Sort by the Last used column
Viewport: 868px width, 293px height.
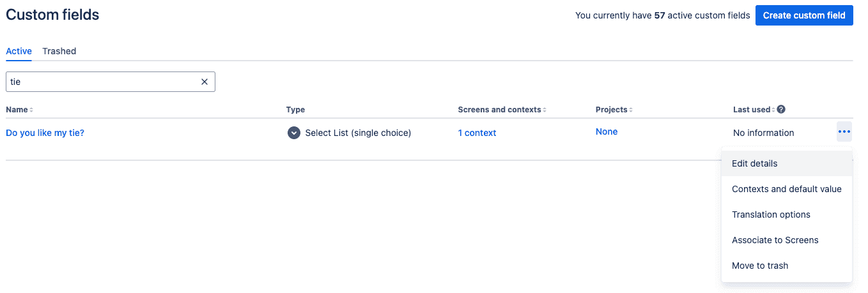(773, 110)
